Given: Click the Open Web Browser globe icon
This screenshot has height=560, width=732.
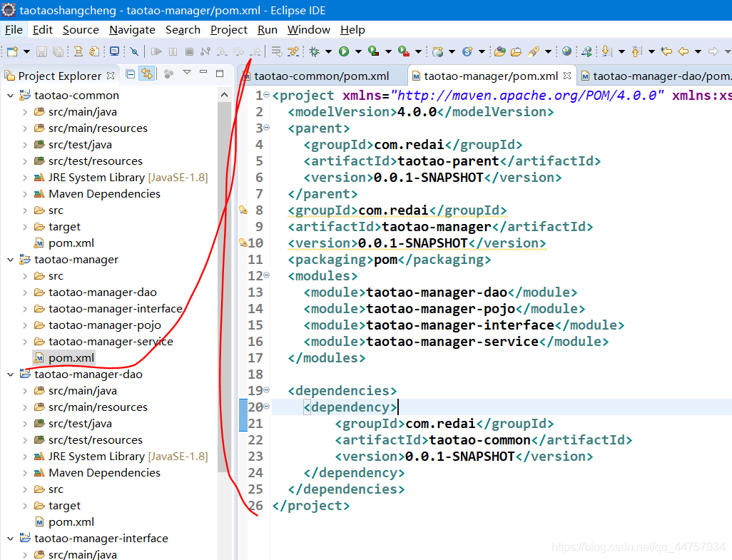Looking at the screenshot, I should click(566, 51).
